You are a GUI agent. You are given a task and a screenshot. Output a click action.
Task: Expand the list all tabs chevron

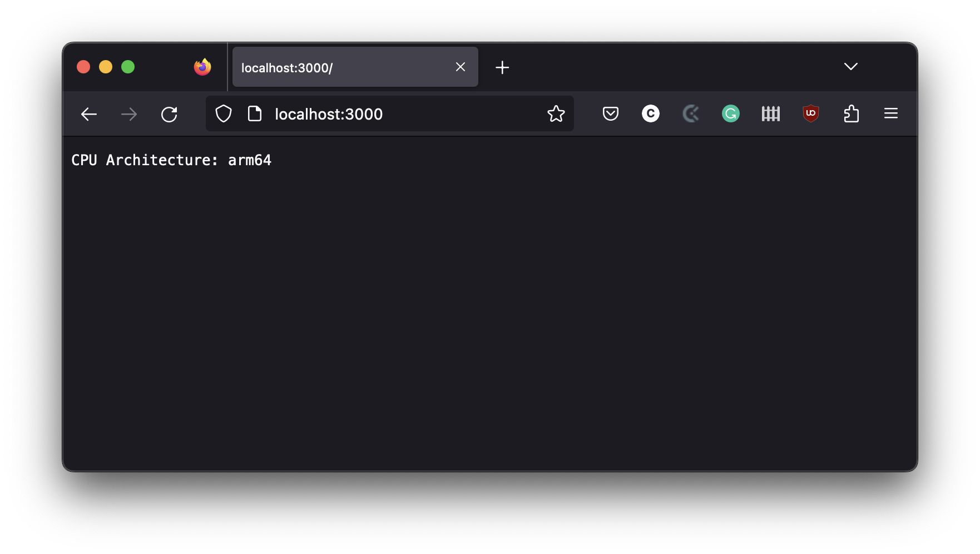[850, 67]
